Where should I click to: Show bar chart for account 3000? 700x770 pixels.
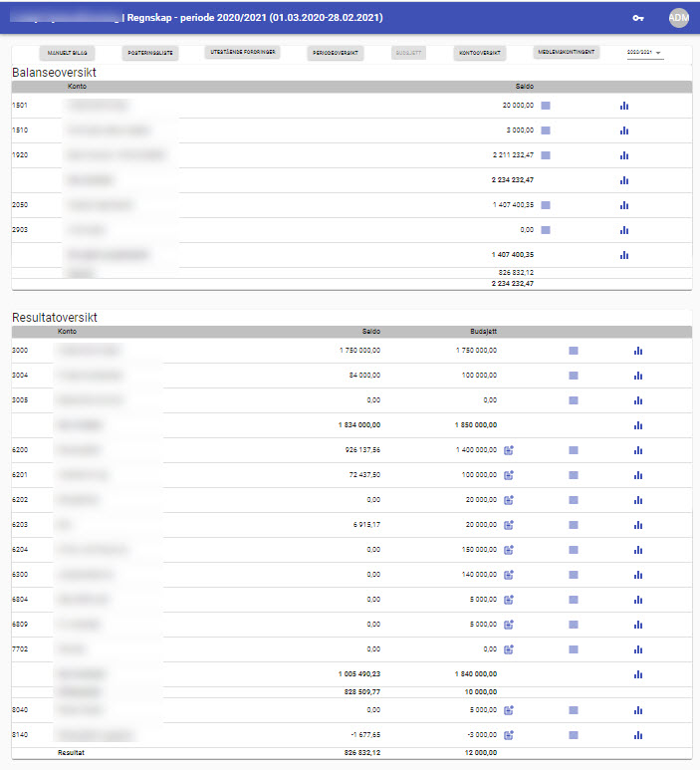(638, 351)
